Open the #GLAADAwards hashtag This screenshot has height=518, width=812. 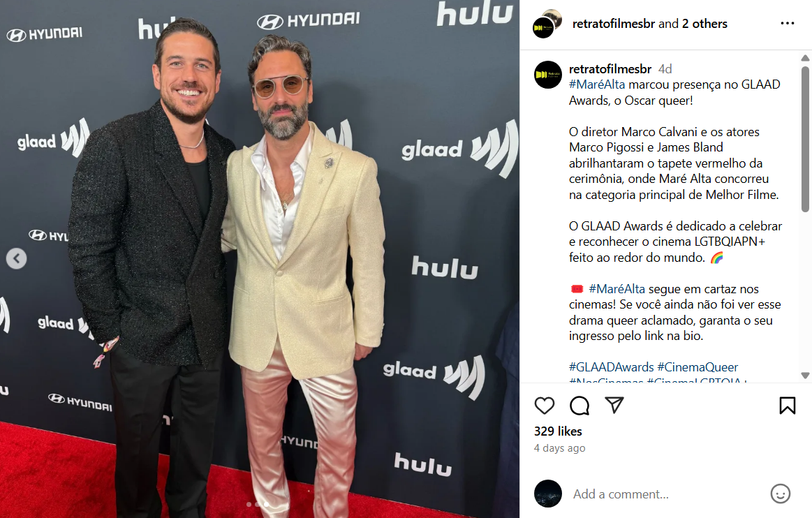coord(611,367)
